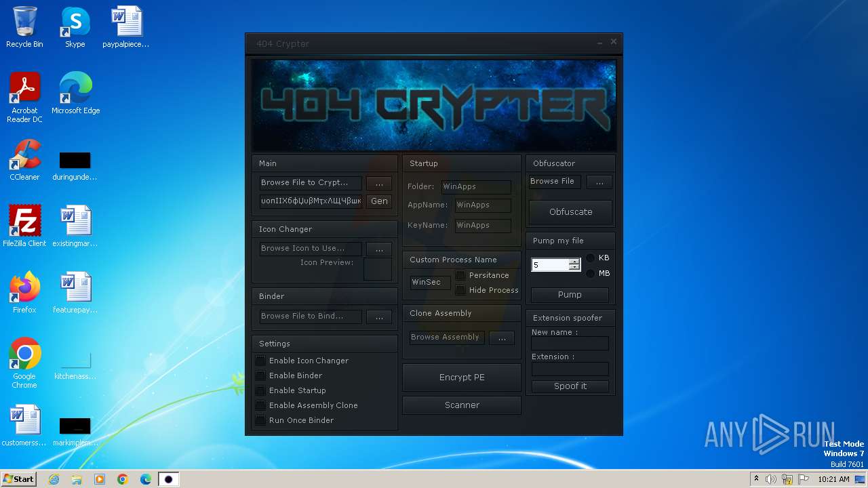
Task: Switch to the 404 Crypter taskbar button
Action: [x=169, y=479]
